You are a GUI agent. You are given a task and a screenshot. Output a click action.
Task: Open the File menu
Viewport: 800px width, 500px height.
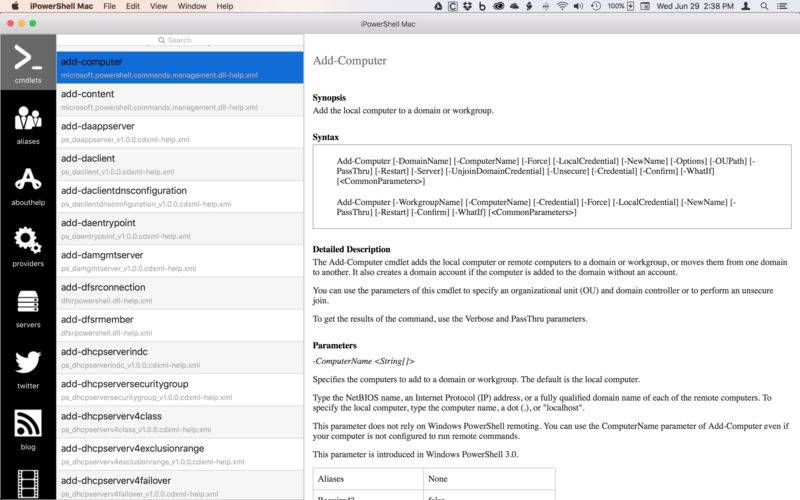pyautogui.click(x=109, y=6)
